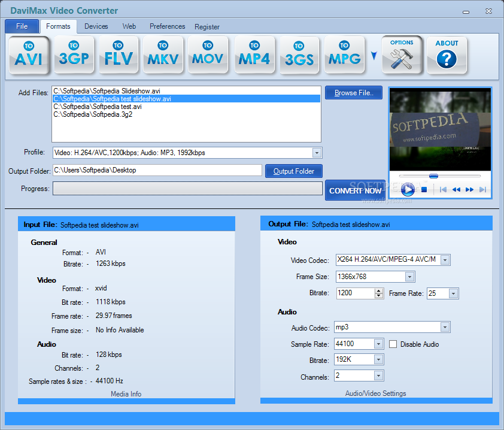This screenshot has width=504, height=430.
Task: Minimize the DaviMax window
Action: [x=466, y=12]
